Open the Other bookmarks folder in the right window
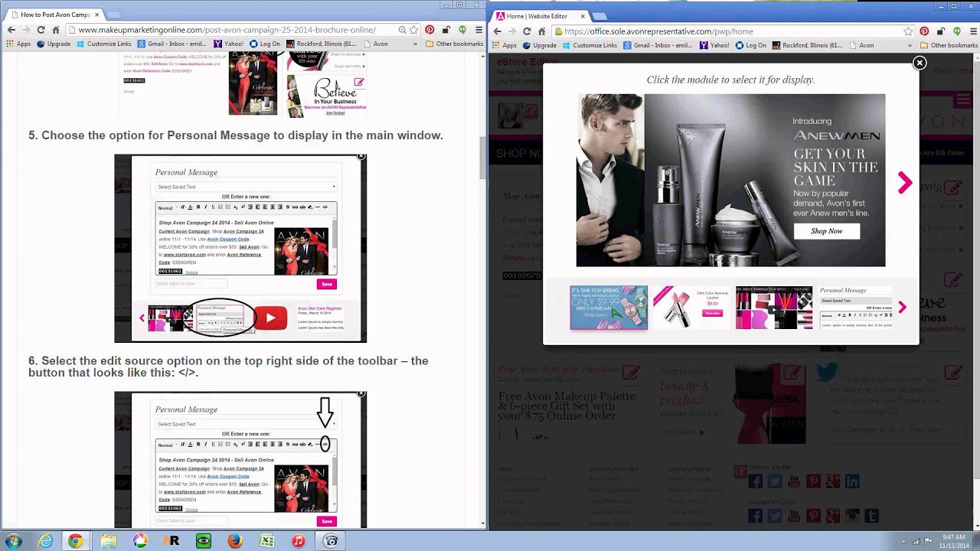This screenshot has height=551, width=980. (x=949, y=45)
